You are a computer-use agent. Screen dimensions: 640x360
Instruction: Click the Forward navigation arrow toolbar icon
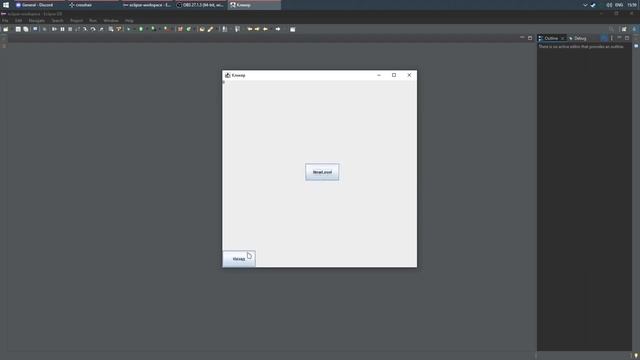pos(278,29)
